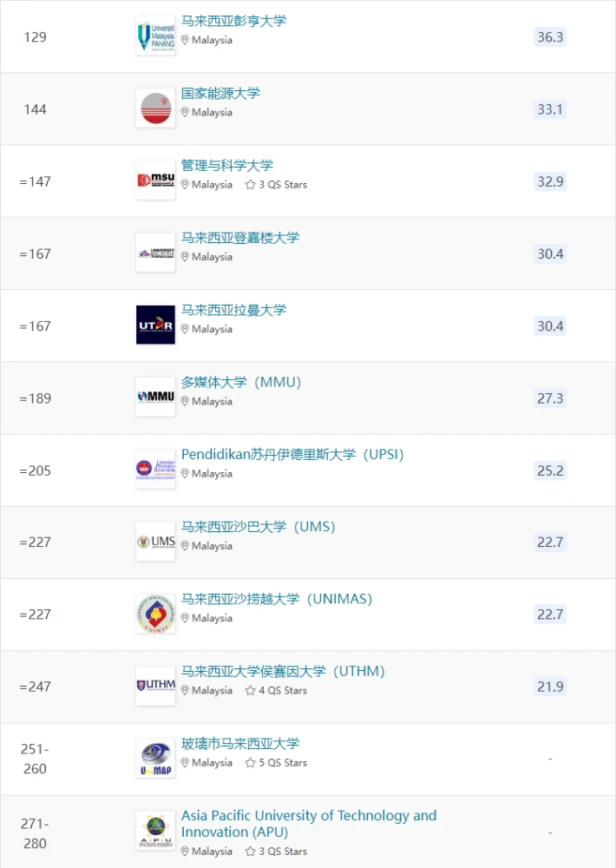The height and width of the screenshot is (868, 616).
Task: Click the location pin icon for UTHM
Action: (185, 690)
